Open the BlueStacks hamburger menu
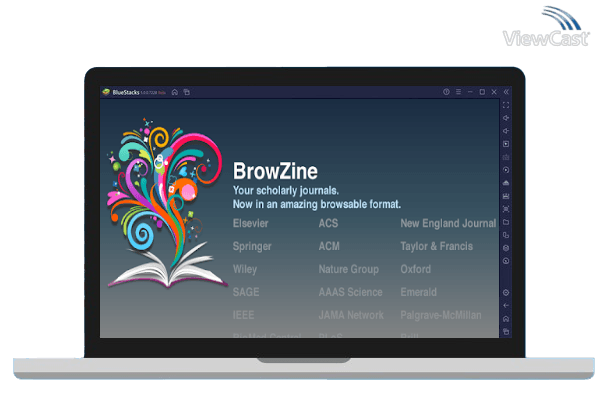This screenshot has height=414, width=602. [x=458, y=92]
